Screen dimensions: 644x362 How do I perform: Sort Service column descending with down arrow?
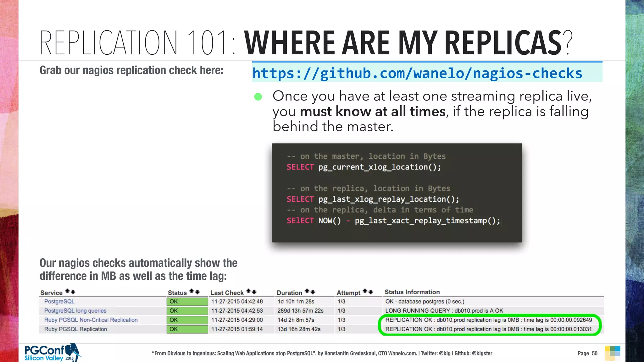pos(73,292)
